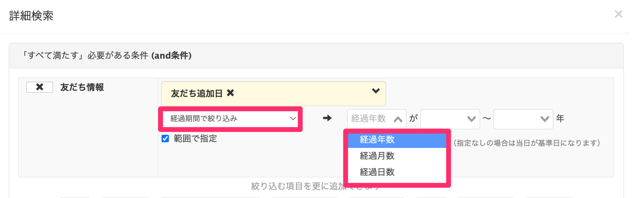The height and width of the screenshot is (198, 644).
Task: Remove the 友だち追加日 selected item
Action: click(231, 93)
